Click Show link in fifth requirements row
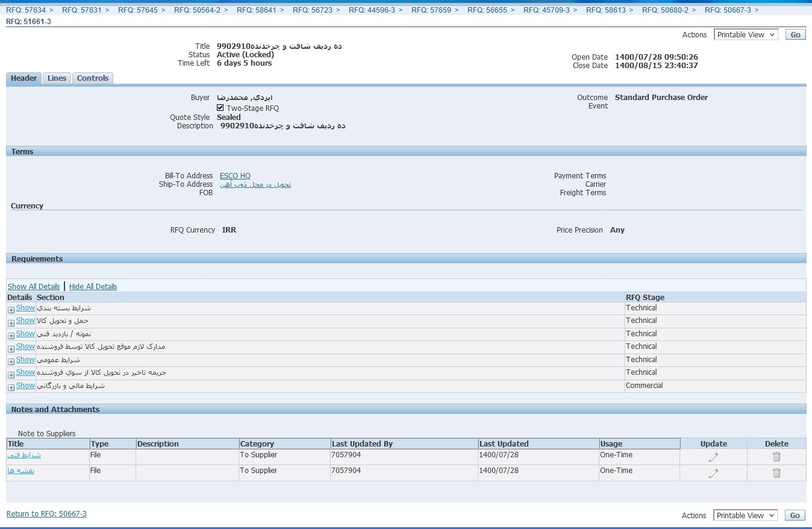Viewport: 812px width, 529px height. 25,360
